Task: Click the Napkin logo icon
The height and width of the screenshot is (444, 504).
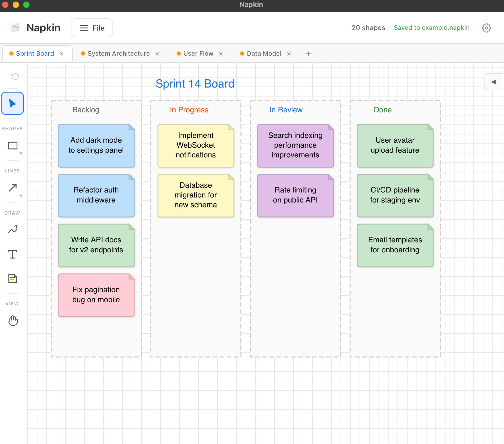Action: [15, 27]
